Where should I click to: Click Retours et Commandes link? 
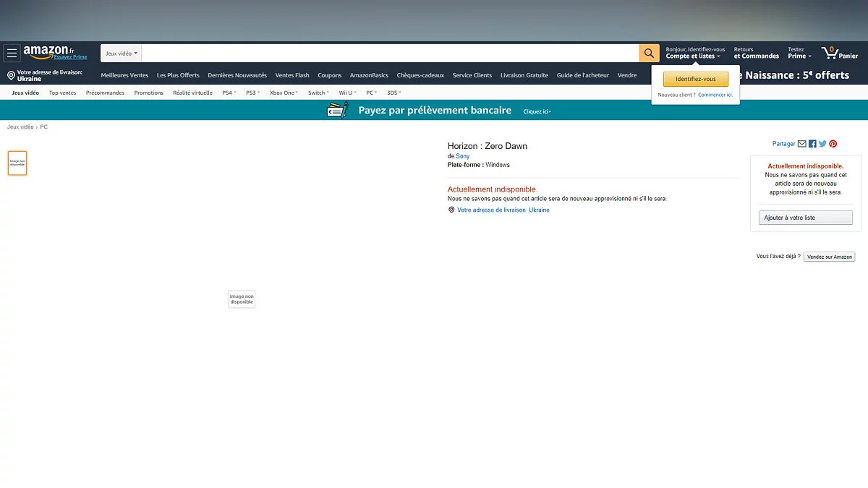pyautogui.click(x=757, y=53)
